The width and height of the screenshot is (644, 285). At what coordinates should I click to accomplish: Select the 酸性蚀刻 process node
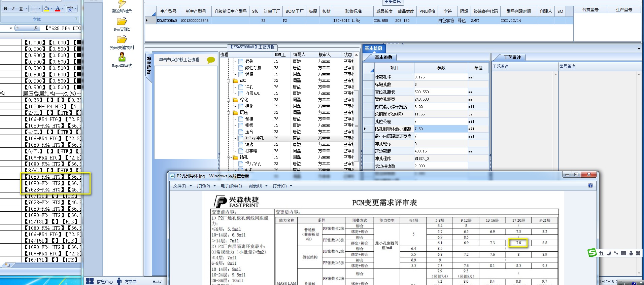253,68
